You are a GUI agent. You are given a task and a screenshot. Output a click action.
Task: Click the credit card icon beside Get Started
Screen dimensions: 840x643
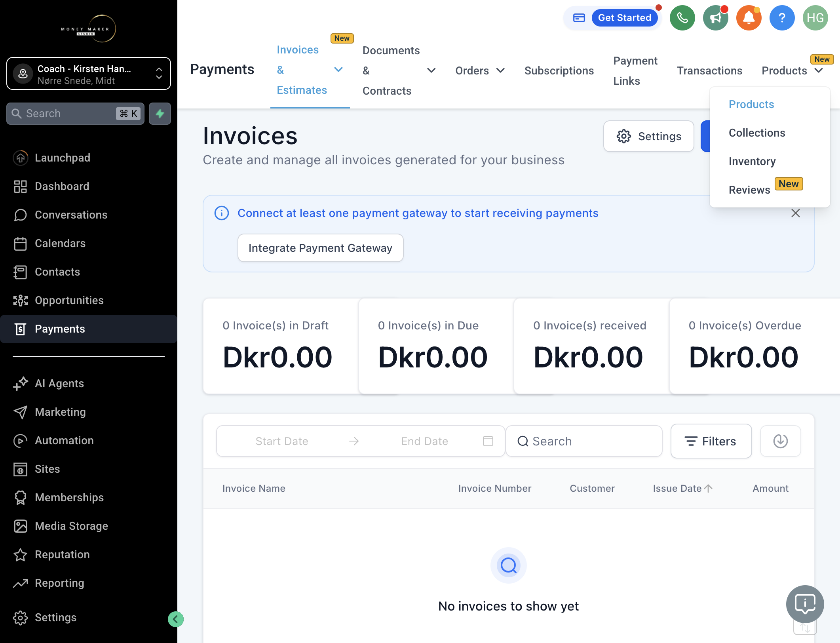click(579, 18)
